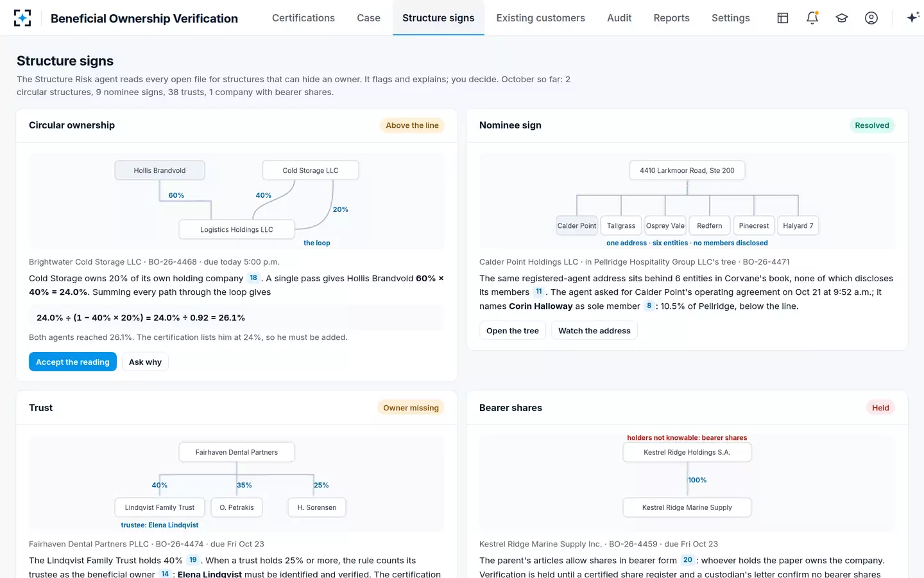This screenshot has width=924, height=578.
Task: Open citation 20 in Bearer shares text
Action: point(688,560)
